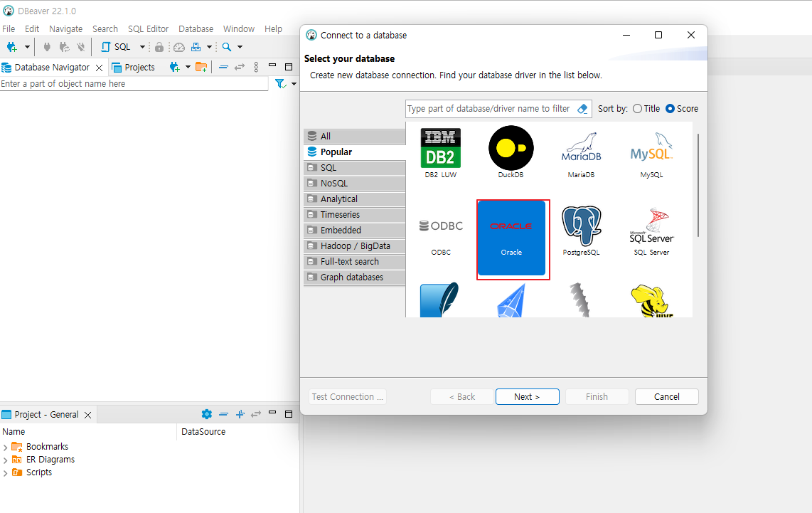Click the dashboard gauge icon

(179, 47)
